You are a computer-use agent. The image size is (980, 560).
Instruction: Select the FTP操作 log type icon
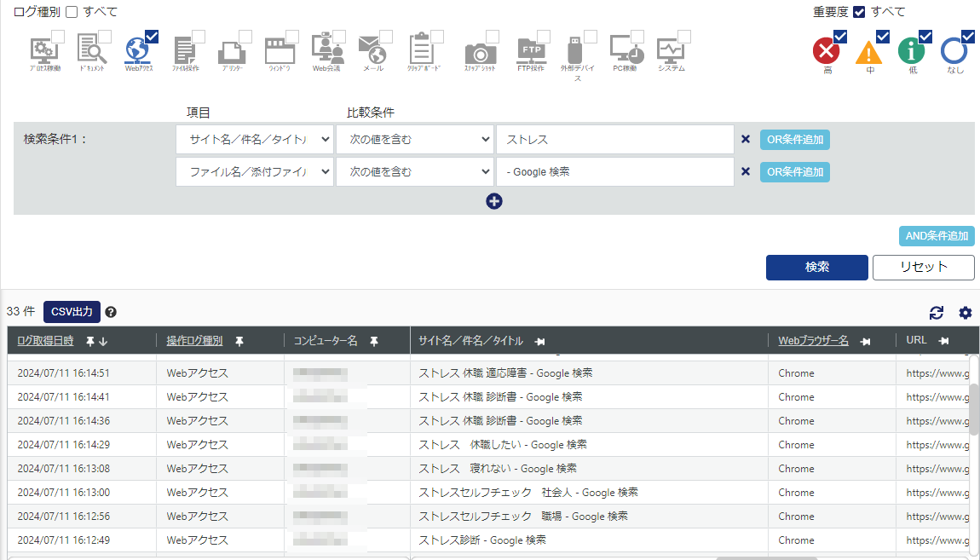(531, 50)
